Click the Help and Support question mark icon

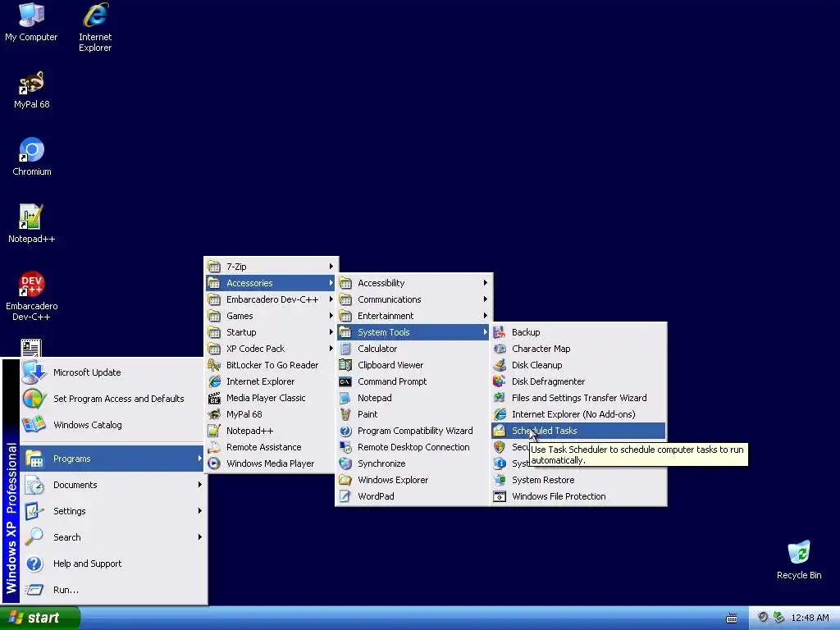[34, 564]
